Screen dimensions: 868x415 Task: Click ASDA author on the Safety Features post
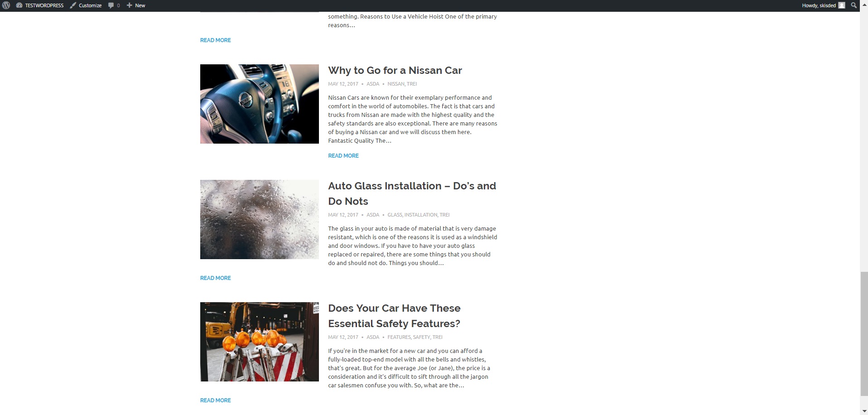[x=373, y=337]
